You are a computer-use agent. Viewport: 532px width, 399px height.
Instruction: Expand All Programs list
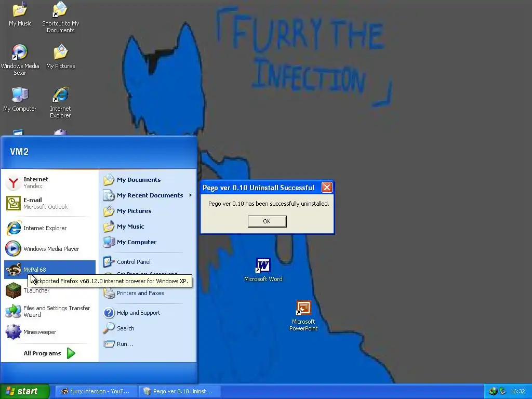pyautogui.click(x=49, y=353)
